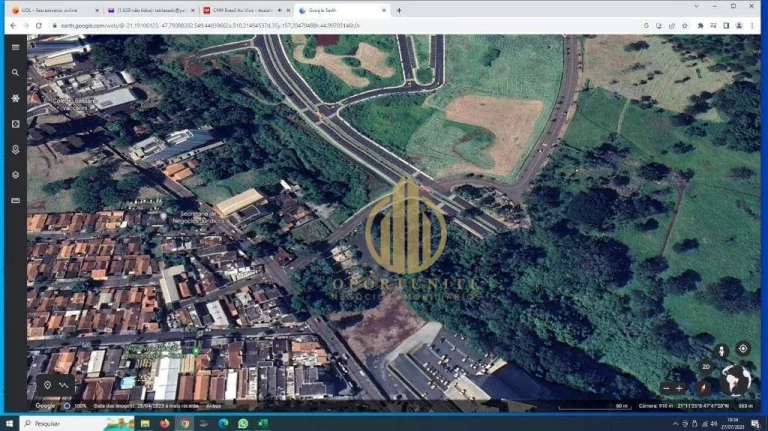Viewport: 768px width, 431px height.
Task: Open Projects pin icon in sidebar
Action: click(x=16, y=149)
